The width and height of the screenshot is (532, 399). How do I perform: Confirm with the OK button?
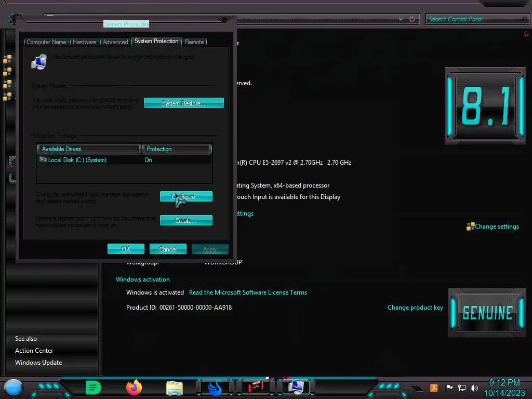(126, 249)
